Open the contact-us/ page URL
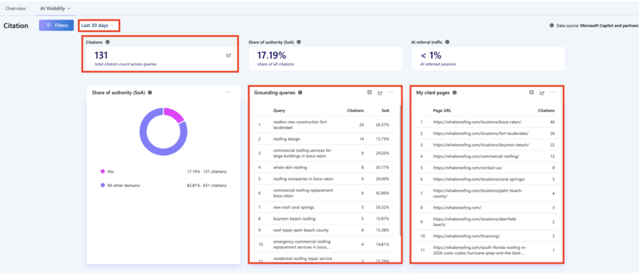Image resolution: width=644 pixels, height=279 pixels. [467, 168]
